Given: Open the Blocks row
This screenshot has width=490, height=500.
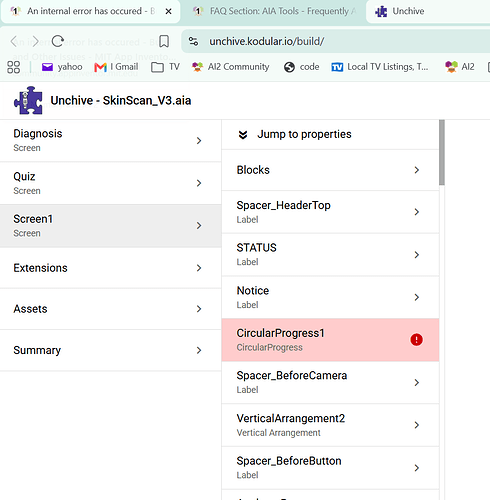Looking at the screenshot, I should (330, 170).
